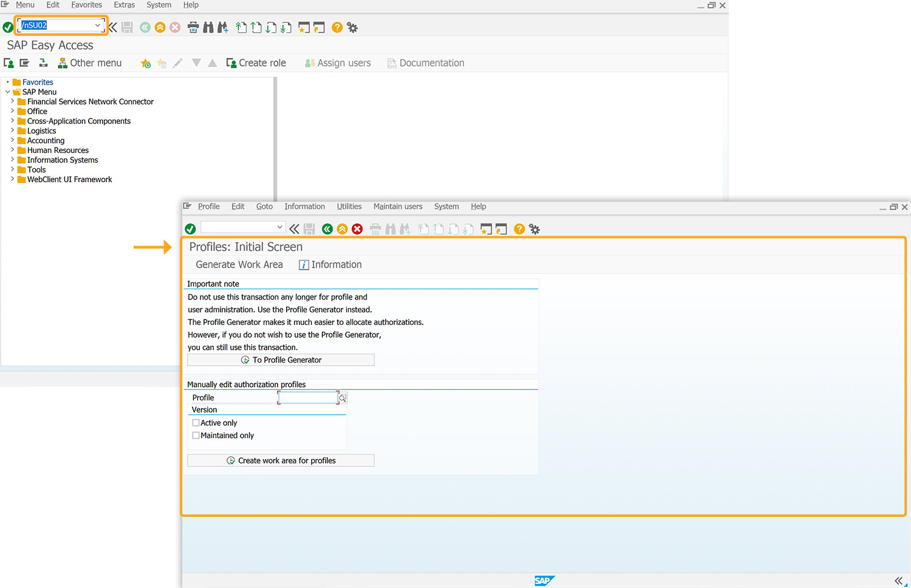Open Help question mark in Profiles toolbar

pos(519,229)
